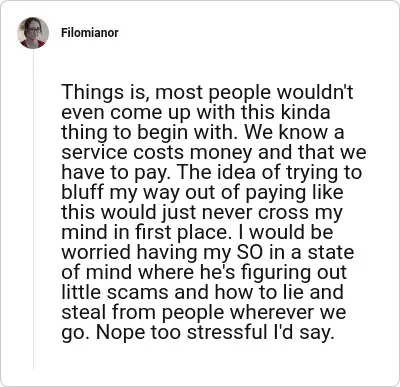Click the line "even come up with this kinda"
Screen dimensions: 400x387
196,112
